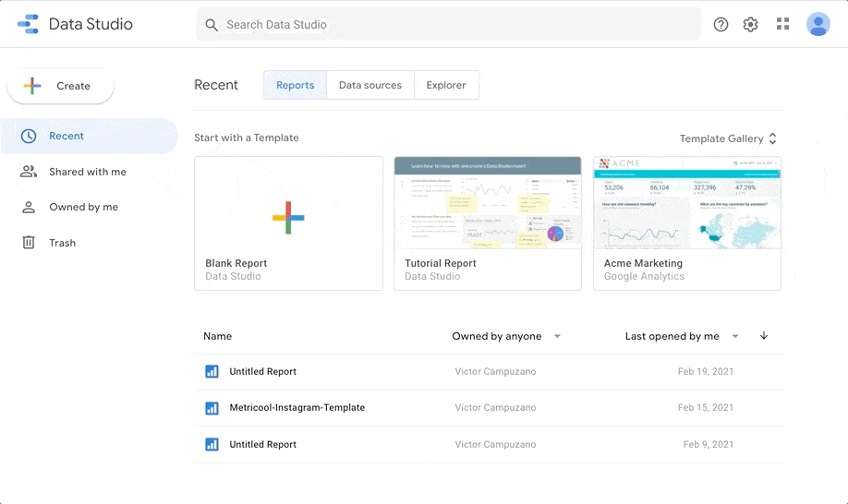The height and width of the screenshot is (504, 848).
Task: Click the user account avatar
Action: (x=818, y=24)
